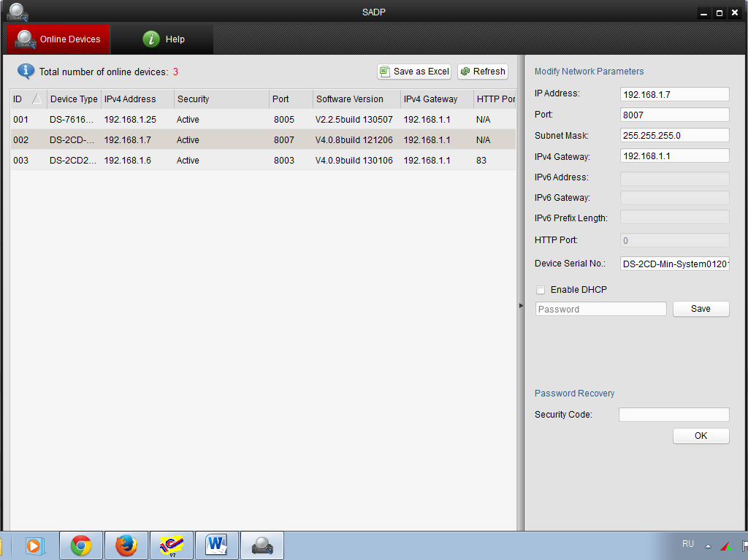Click the DS-7616 device type cell
748x560 pixels.
tap(72, 119)
